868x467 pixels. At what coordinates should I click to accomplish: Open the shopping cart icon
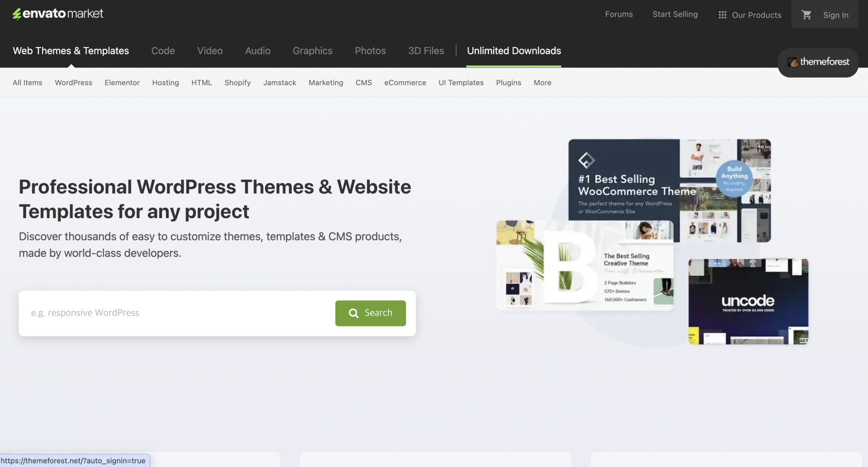[x=806, y=14]
